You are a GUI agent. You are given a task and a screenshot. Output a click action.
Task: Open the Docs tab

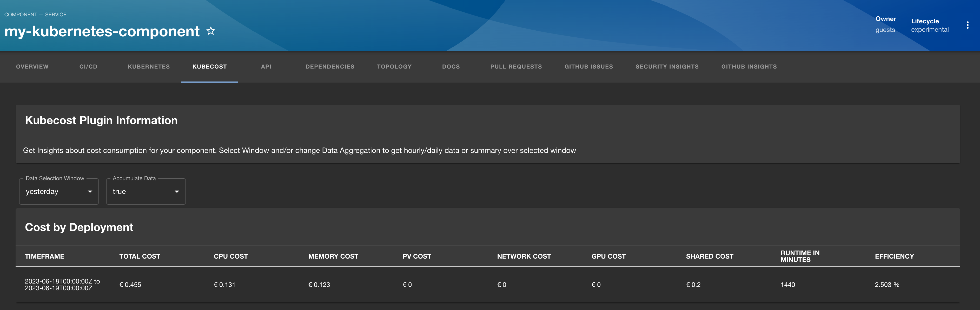[451, 66]
